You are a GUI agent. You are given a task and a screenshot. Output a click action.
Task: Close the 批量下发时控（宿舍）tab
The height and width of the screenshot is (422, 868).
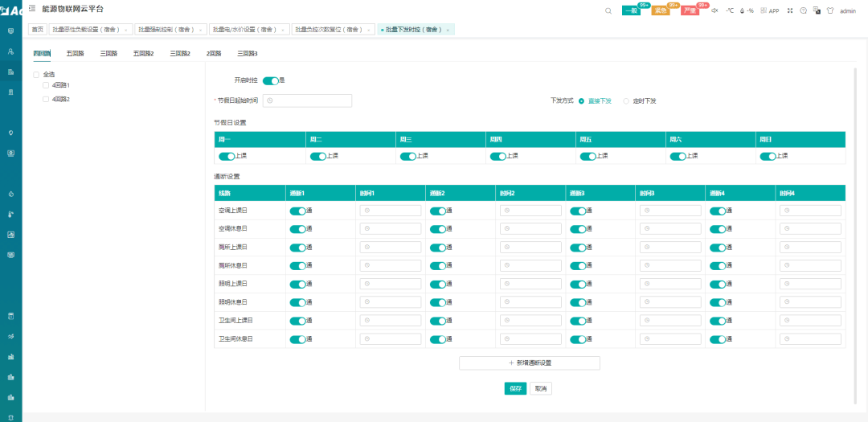coord(448,30)
